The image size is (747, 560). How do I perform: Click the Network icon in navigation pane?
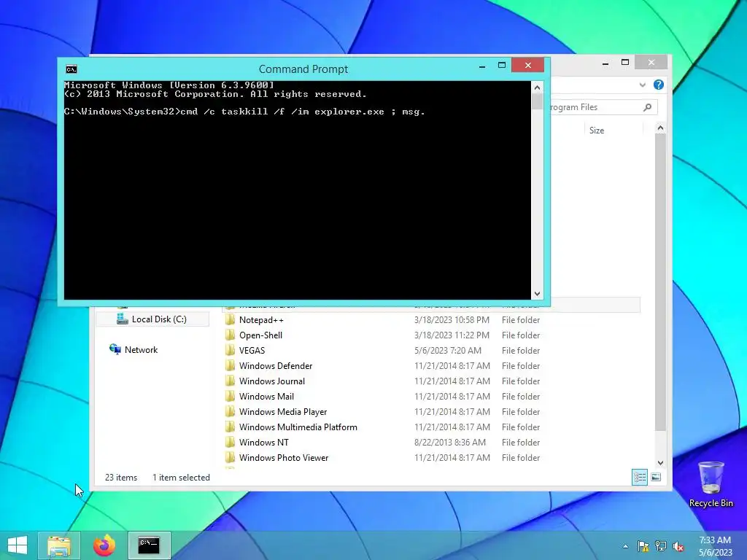(115, 349)
